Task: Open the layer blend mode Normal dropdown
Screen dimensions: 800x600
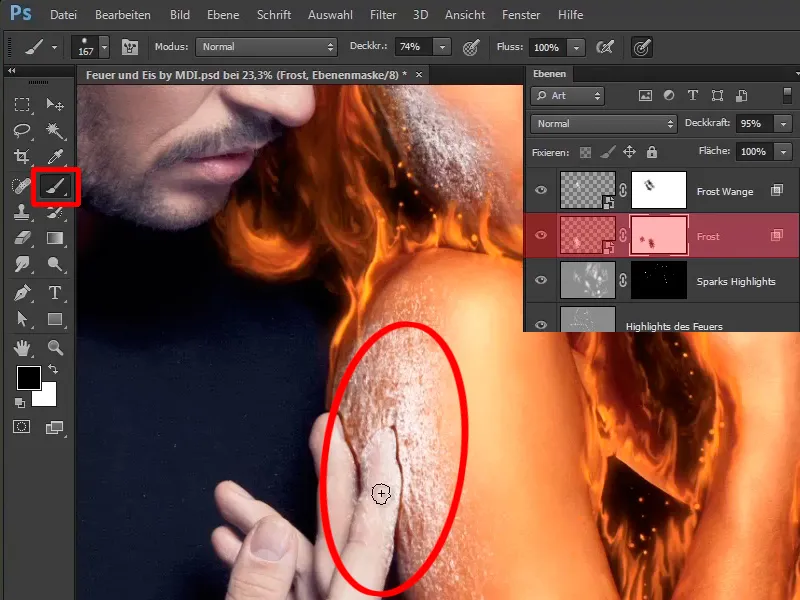Action: pyautogui.click(x=604, y=123)
